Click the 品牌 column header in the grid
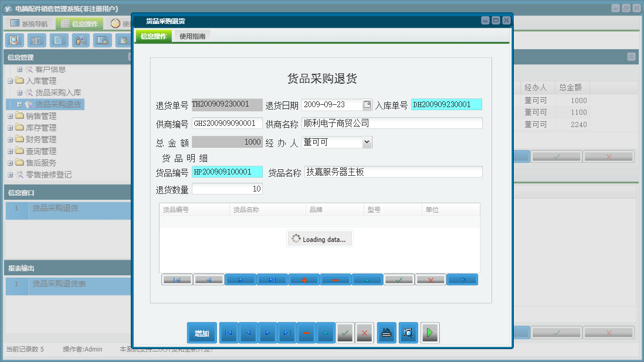644x362 pixels. [x=335, y=210]
